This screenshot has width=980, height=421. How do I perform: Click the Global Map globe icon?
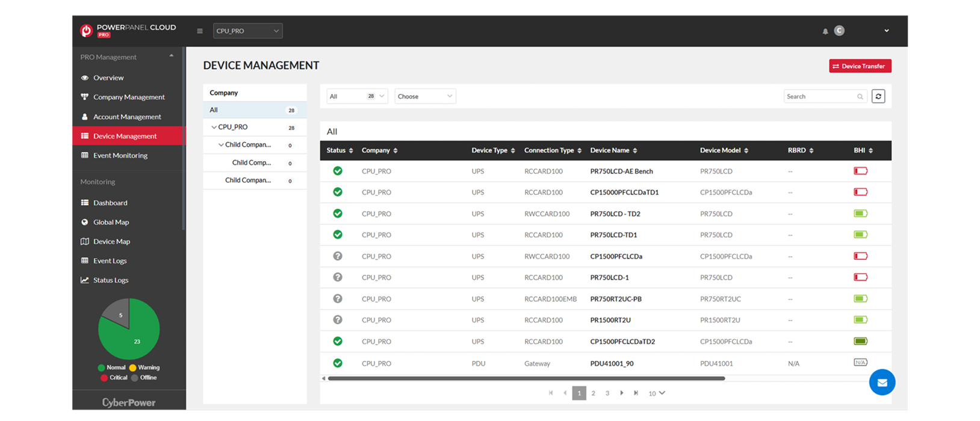coord(85,222)
